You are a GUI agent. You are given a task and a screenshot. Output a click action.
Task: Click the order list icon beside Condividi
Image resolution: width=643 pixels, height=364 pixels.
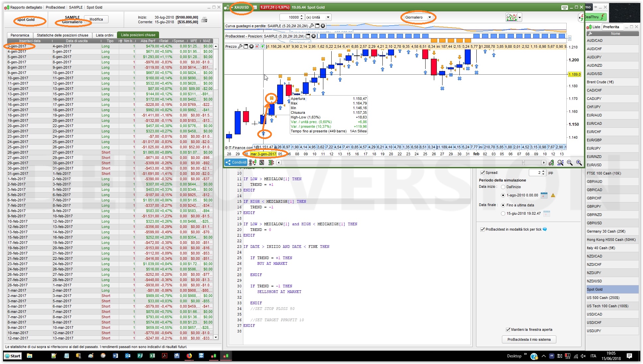[x=262, y=162]
